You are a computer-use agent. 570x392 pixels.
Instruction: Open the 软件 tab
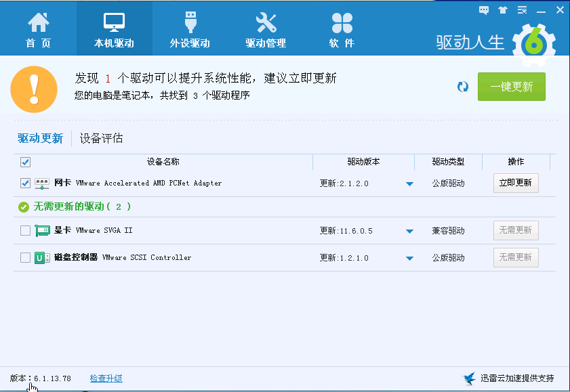click(342, 29)
